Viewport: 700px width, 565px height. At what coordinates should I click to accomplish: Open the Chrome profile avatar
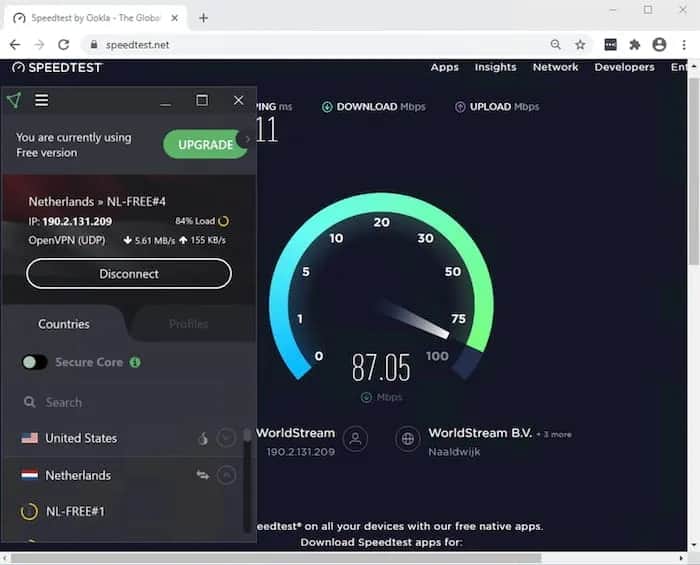coord(659,44)
